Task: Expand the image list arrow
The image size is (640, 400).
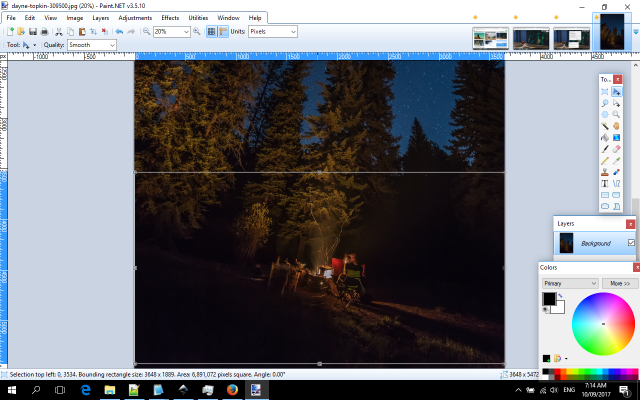Action: [x=636, y=31]
